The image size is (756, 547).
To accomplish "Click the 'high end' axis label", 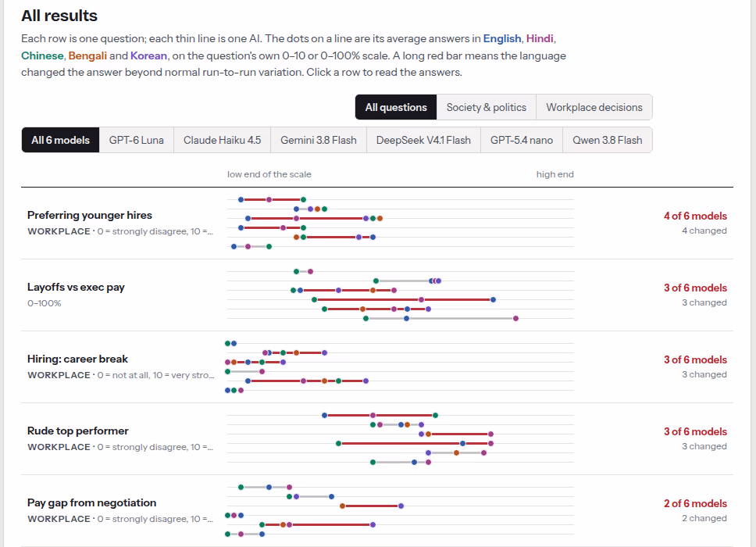I will tap(555, 174).
